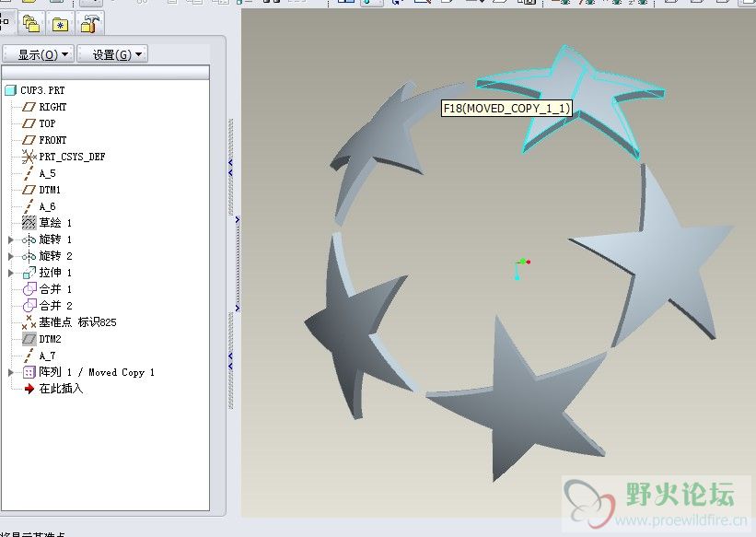Click the TOP datum plane icon

click(x=29, y=123)
